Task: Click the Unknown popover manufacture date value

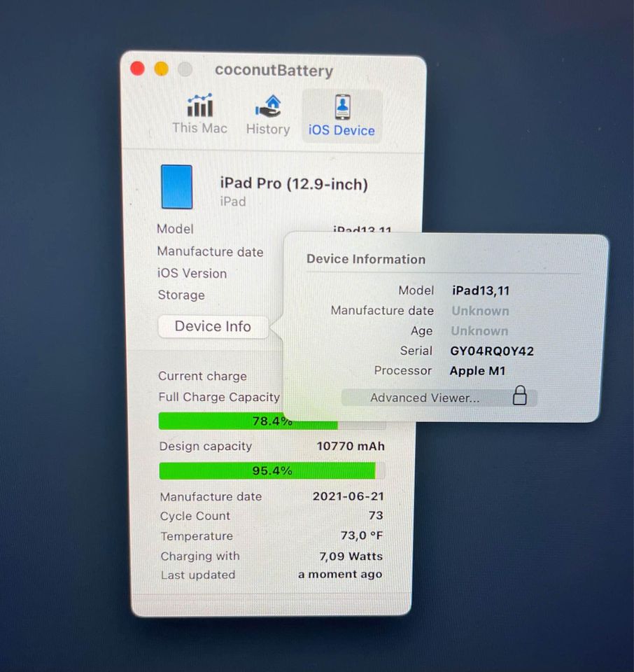Action: point(480,311)
